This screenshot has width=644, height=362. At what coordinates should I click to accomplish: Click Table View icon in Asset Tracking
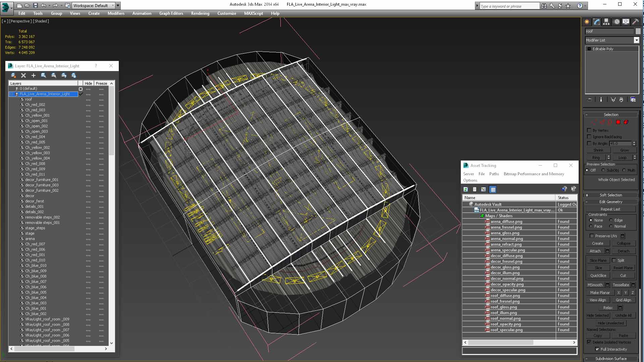pyautogui.click(x=493, y=189)
